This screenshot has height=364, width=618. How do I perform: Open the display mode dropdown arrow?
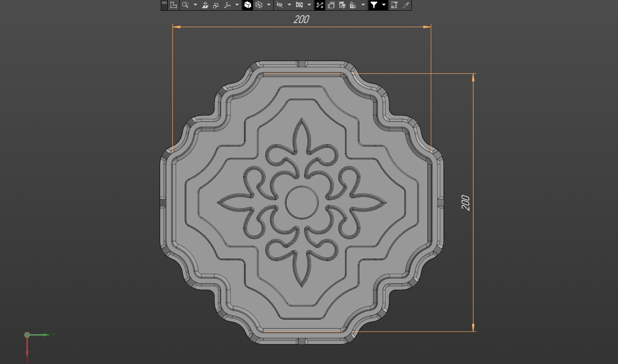pyautogui.click(x=269, y=5)
